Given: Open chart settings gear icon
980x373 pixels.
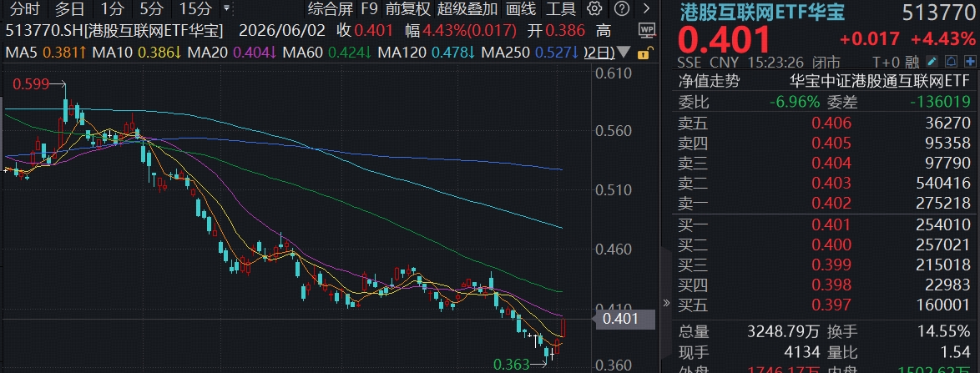Looking at the screenshot, I should 595,8.
